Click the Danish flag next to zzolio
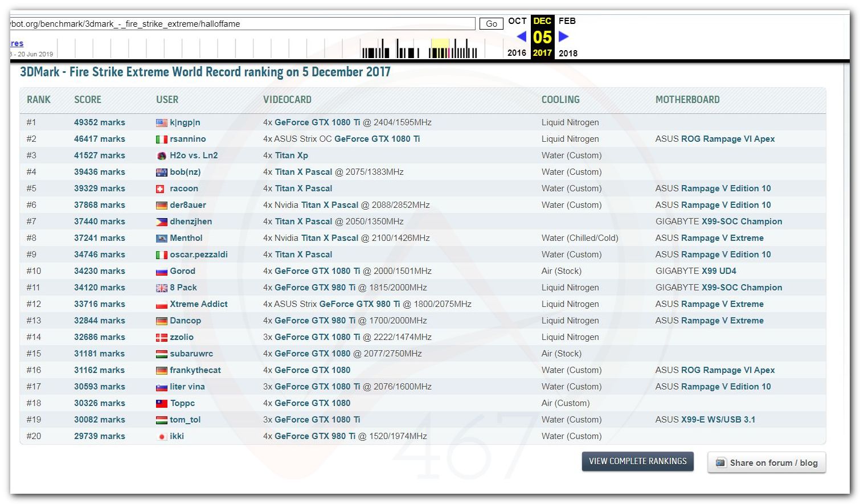 point(162,337)
